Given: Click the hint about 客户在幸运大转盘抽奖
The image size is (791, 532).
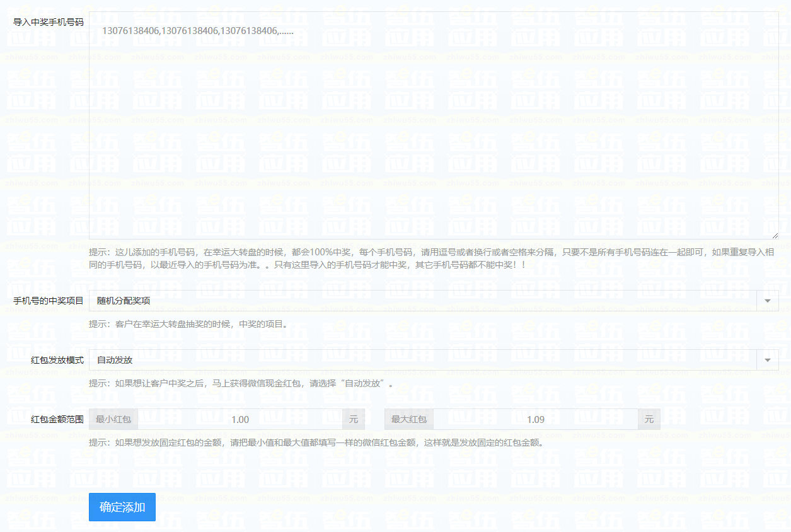Looking at the screenshot, I should (188, 324).
